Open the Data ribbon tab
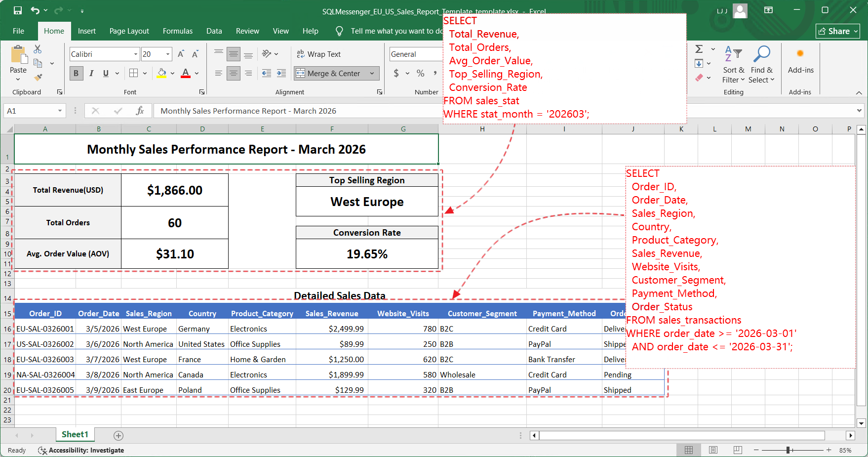The height and width of the screenshot is (457, 868). pyautogui.click(x=214, y=31)
